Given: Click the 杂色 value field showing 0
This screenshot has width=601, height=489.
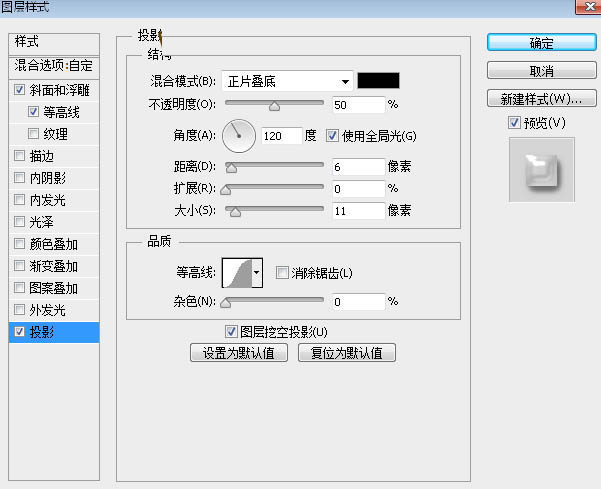Looking at the screenshot, I should (358, 302).
